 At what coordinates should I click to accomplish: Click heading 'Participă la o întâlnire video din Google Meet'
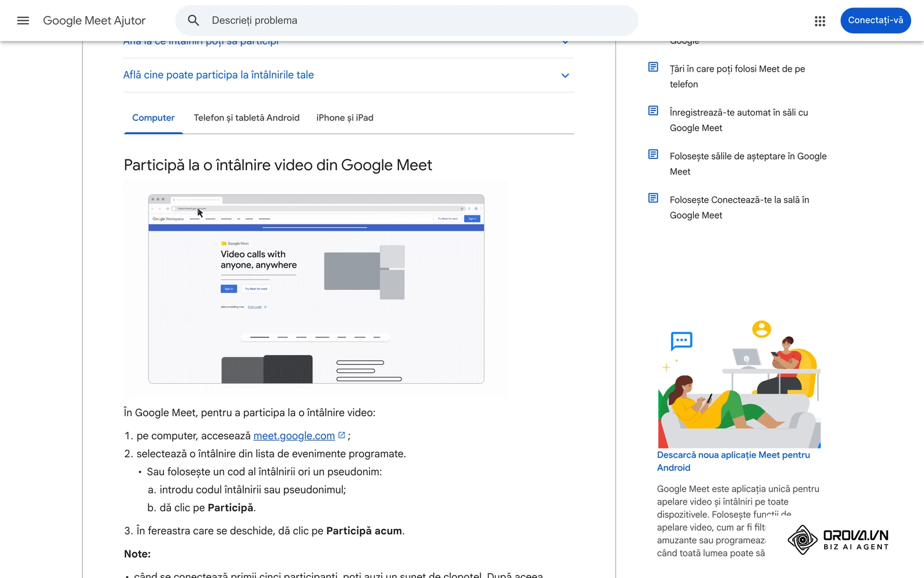pos(278,165)
